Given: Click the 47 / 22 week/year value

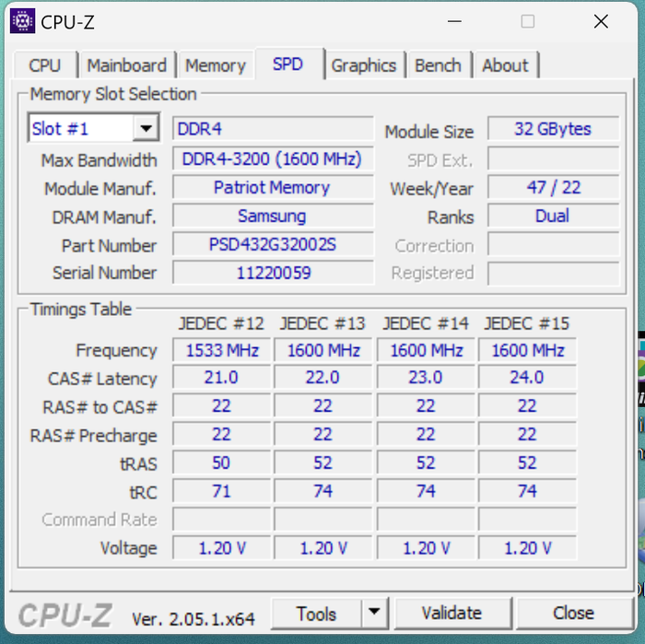Looking at the screenshot, I should pos(553,188).
